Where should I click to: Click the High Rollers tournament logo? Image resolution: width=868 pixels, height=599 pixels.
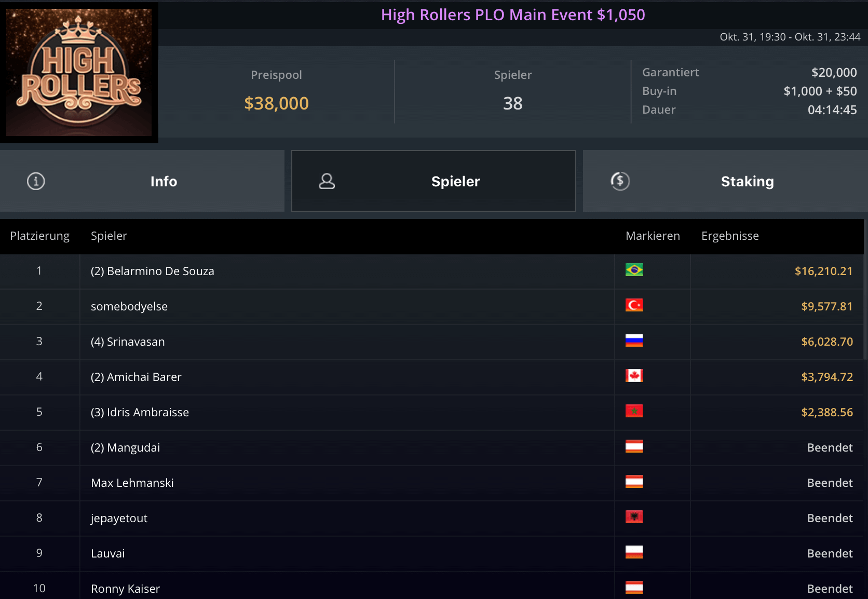(79, 72)
